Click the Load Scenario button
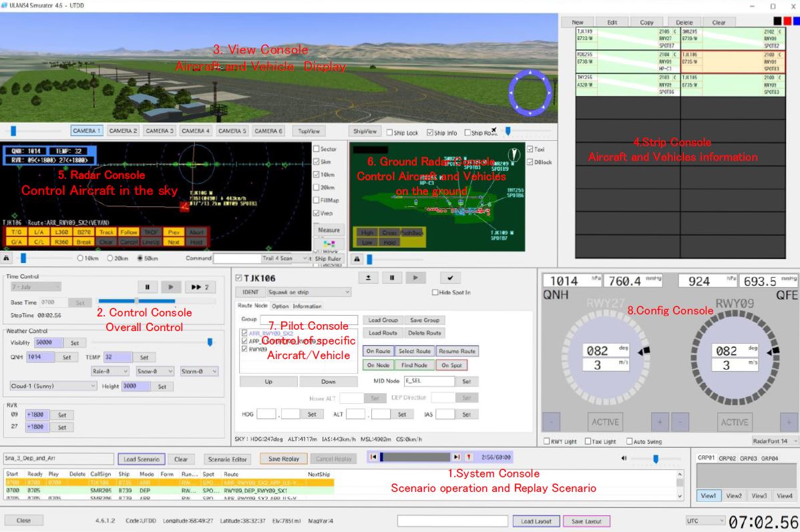 pyautogui.click(x=142, y=459)
